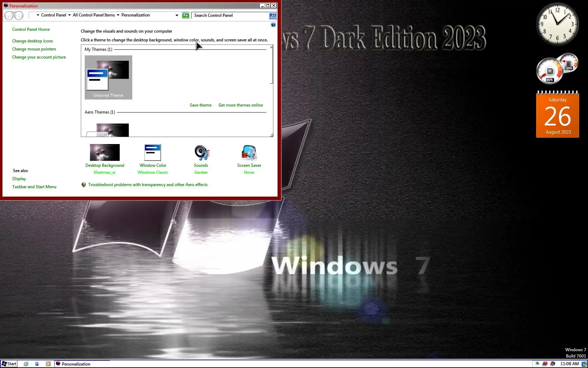
Task: Open Change desktop icons link
Action: click(x=33, y=41)
